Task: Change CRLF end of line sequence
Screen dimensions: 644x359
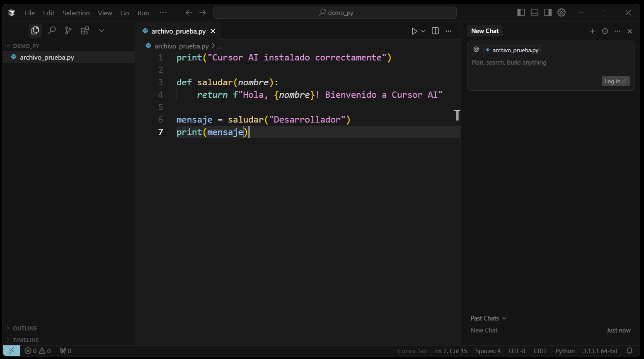Action: [x=540, y=351]
